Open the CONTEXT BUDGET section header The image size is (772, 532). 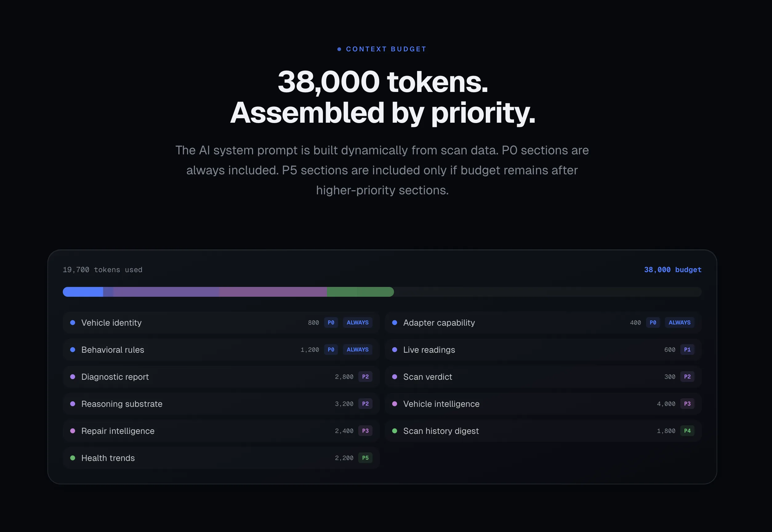[x=382, y=49]
